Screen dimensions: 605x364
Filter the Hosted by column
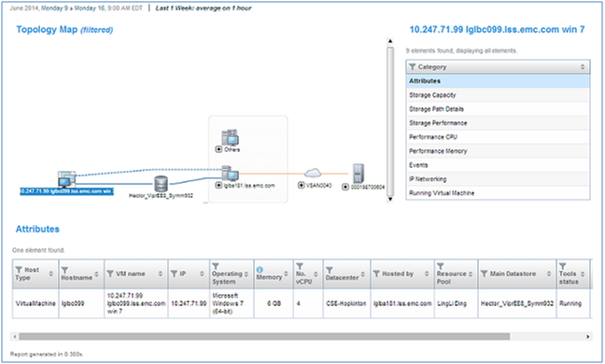(376, 273)
